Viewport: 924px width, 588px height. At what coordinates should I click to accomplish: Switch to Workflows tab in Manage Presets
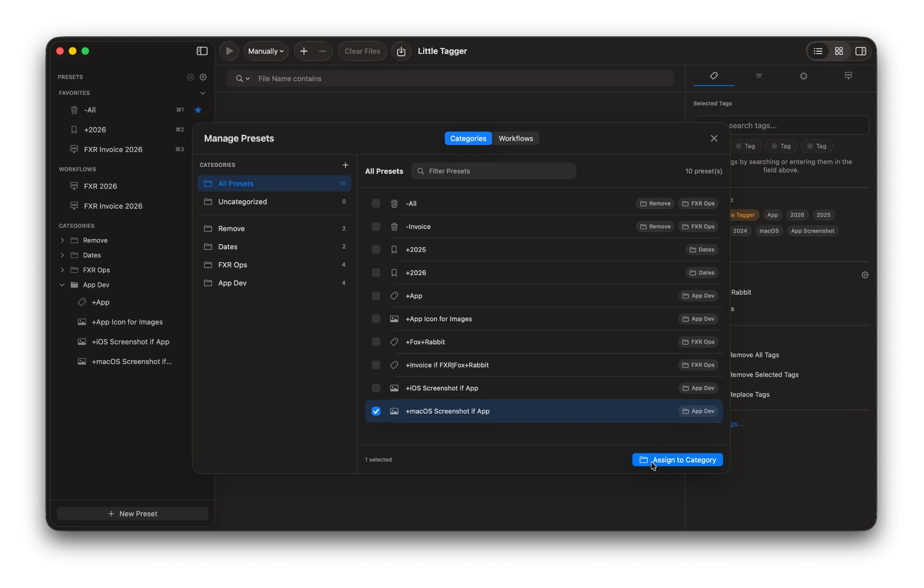(x=516, y=139)
